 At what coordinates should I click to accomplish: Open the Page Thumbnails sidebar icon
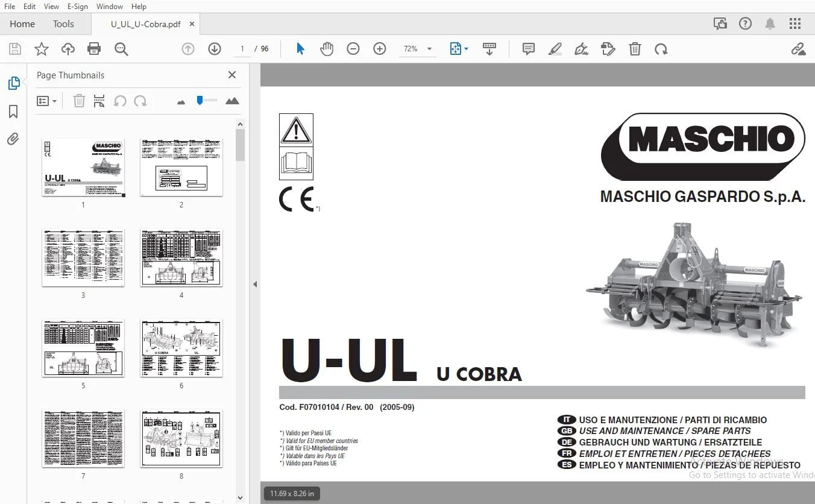click(x=13, y=83)
